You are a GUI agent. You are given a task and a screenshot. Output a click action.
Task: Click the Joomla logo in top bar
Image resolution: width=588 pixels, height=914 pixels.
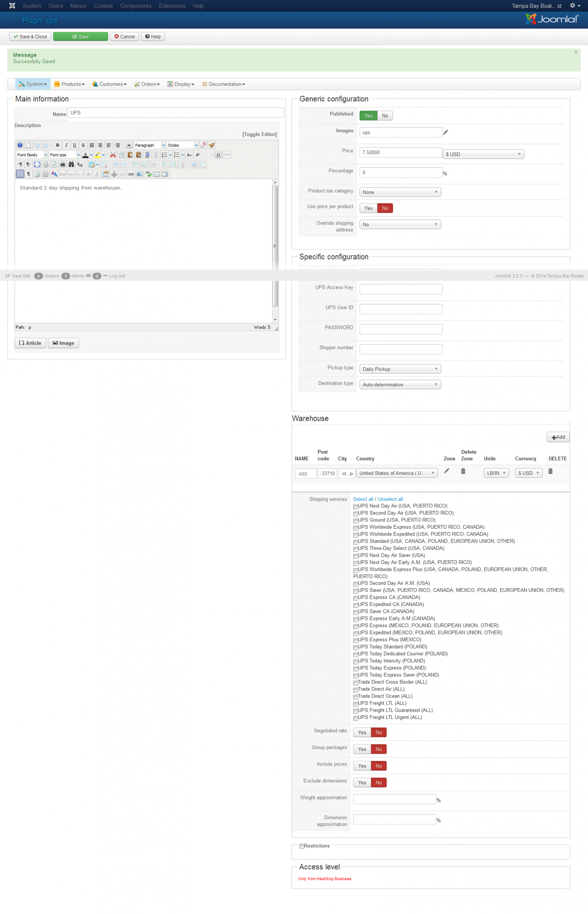pos(12,5)
